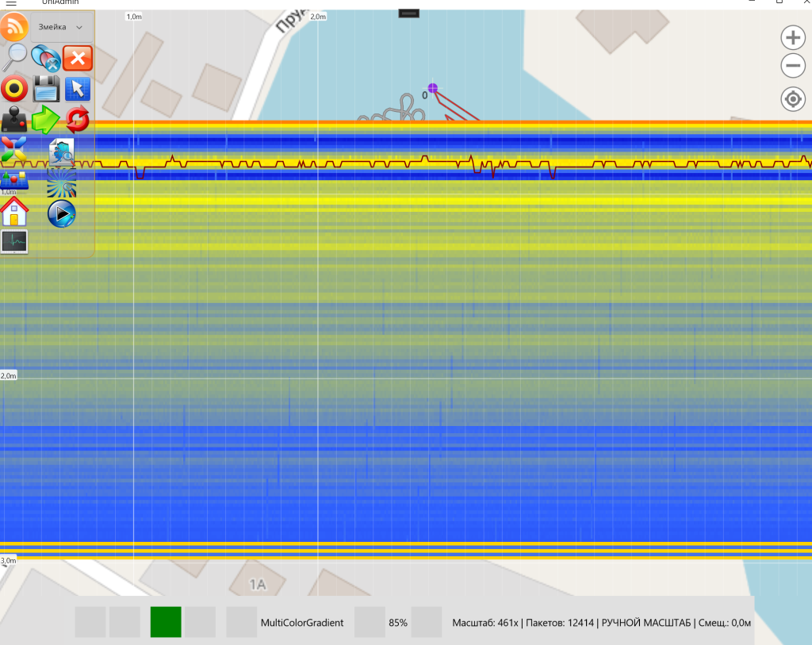812x645 pixels.
Task: Zoom in with the plus button
Action: [793, 37]
